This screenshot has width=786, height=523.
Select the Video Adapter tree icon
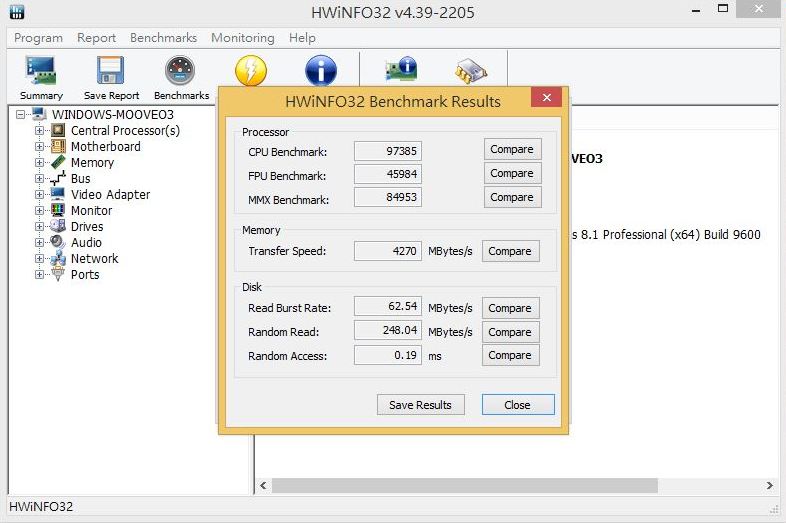[x=58, y=194]
